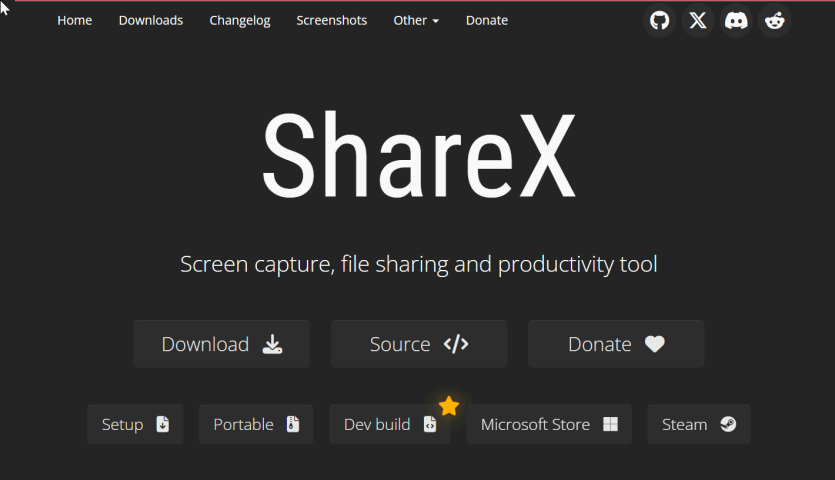Click the ShareX title heading
The image size is (835, 480).
pos(419,154)
